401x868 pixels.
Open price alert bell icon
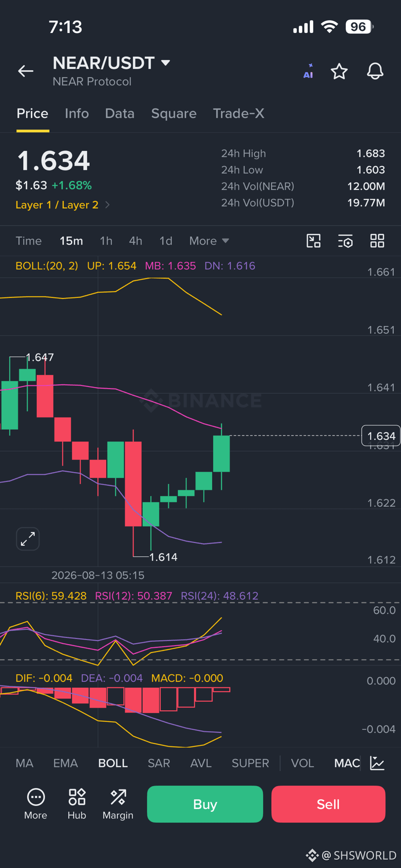(375, 71)
